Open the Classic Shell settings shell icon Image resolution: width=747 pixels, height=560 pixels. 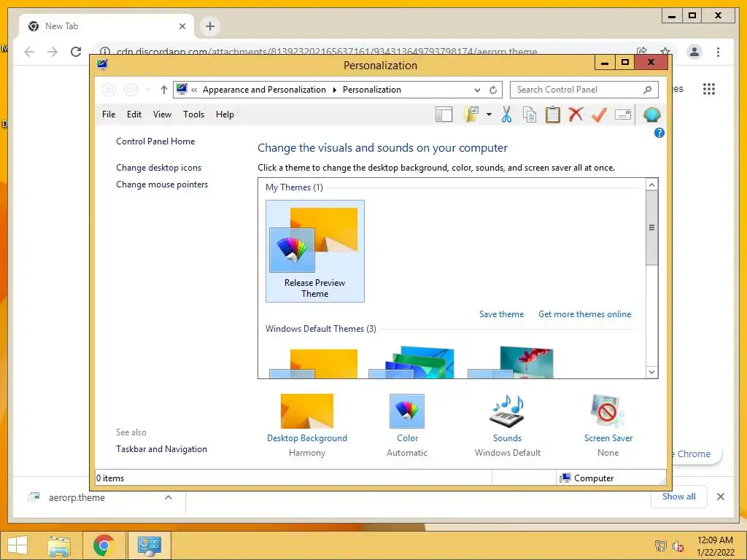click(x=651, y=114)
